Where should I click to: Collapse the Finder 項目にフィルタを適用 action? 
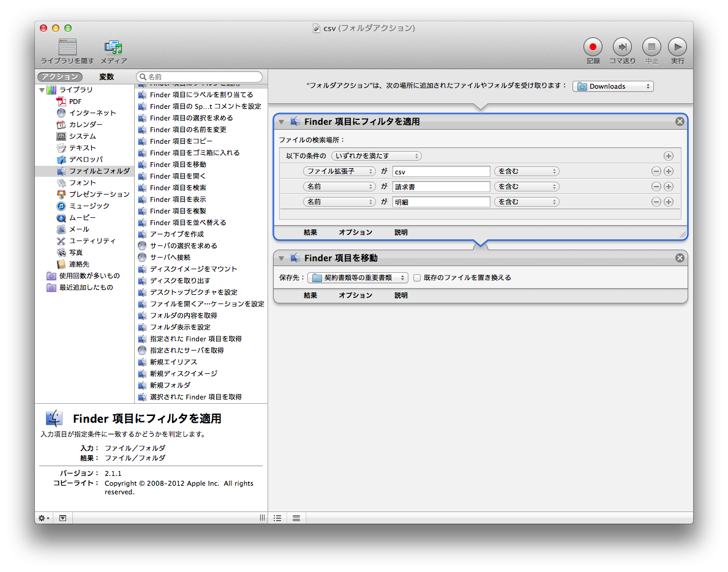pos(282,122)
